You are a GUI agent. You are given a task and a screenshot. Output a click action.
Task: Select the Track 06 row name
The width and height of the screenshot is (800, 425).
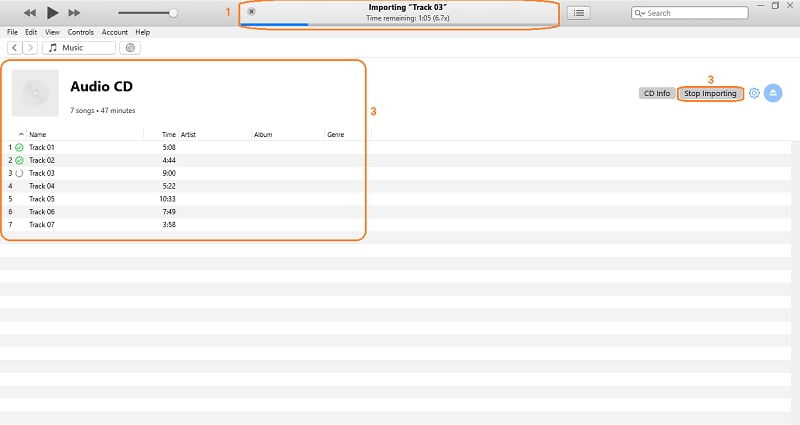tap(42, 212)
